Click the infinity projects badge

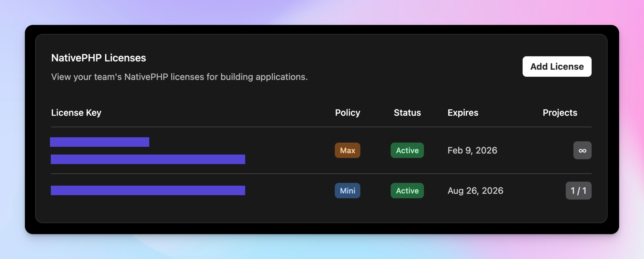582,150
